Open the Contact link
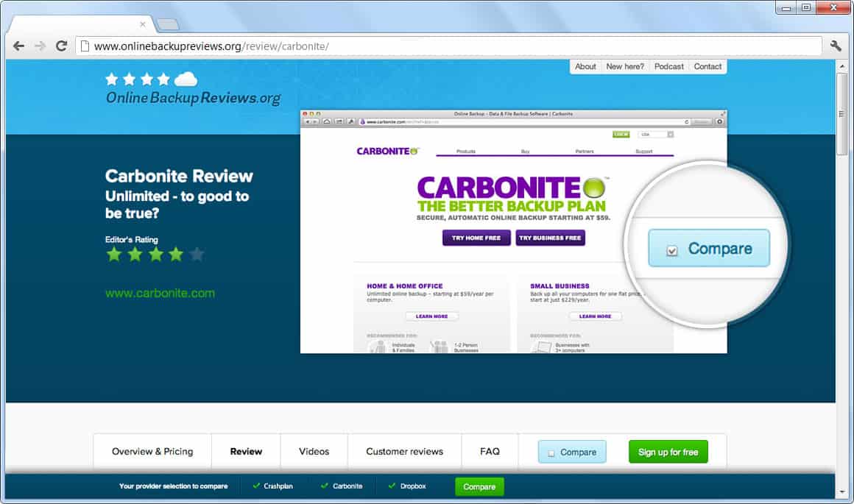Image resolution: width=854 pixels, height=504 pixels. 707,66
